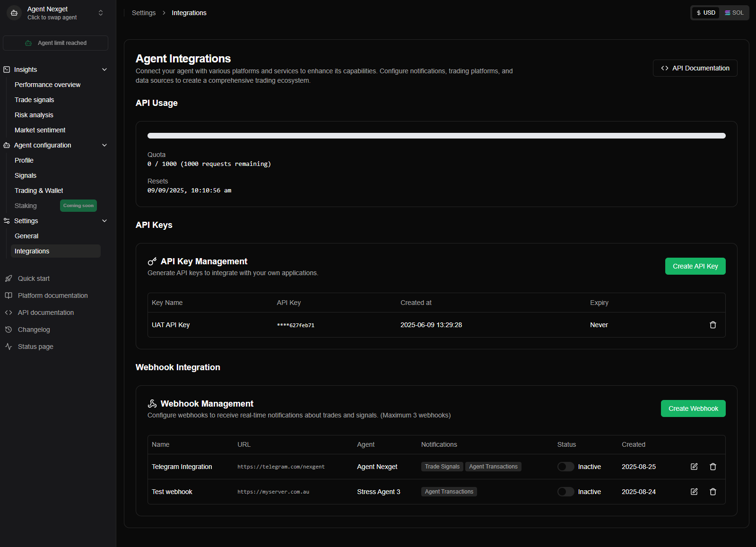Open the Signals configuration page
Viewport: 756px width, 547px height.
pyautogui.click(x=25, y=175)
